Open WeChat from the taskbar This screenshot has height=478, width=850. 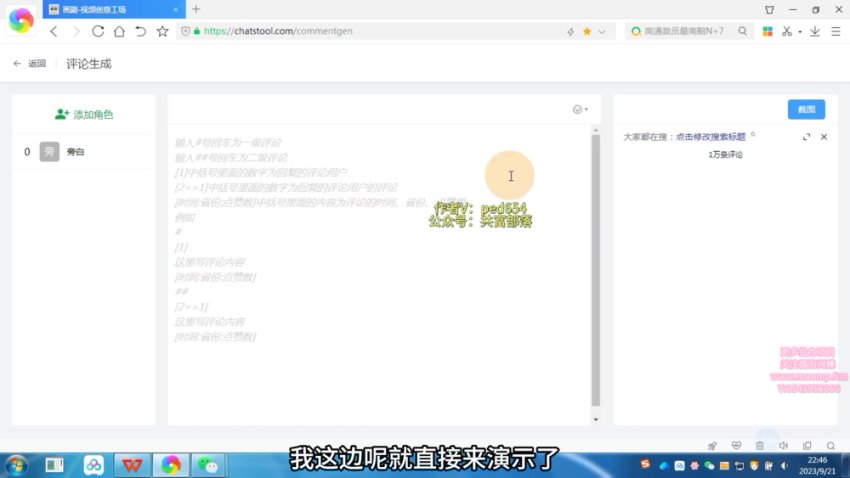pos(209,465)
